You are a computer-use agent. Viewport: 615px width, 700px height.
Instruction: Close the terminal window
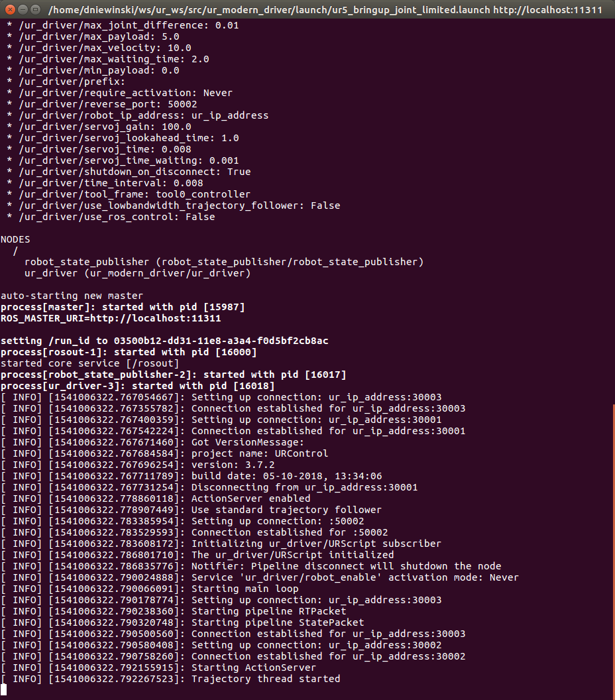[10, 9]
